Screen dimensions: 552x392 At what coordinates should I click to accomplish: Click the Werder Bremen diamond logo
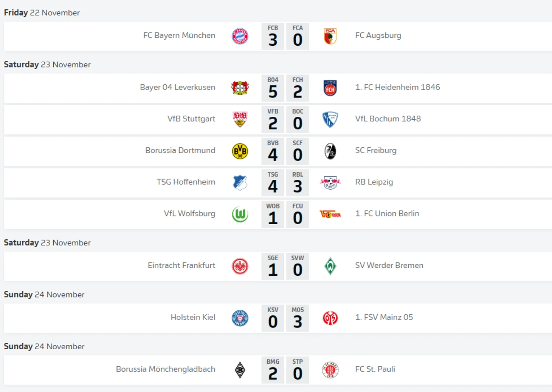pos(330,266)
